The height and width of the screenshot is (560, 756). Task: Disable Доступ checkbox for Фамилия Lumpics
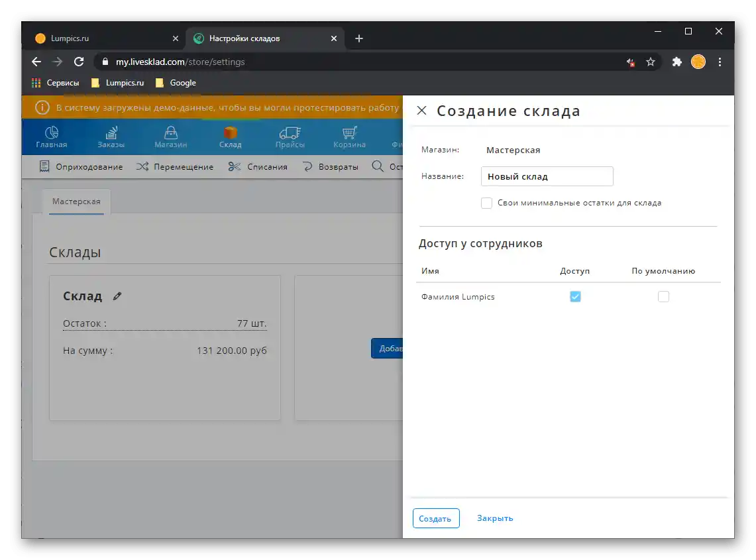pos(575,296)
